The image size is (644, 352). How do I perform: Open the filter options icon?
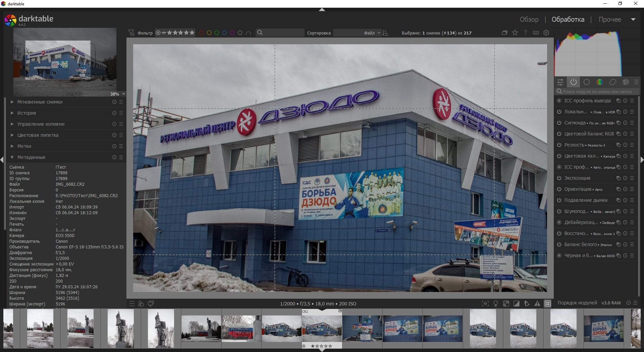(131, 33)
